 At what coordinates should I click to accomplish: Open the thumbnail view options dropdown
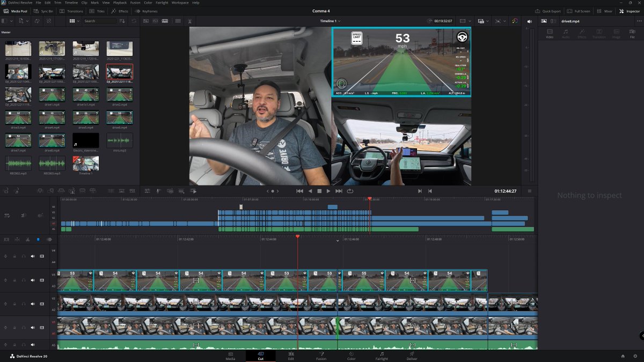[75, 21]
